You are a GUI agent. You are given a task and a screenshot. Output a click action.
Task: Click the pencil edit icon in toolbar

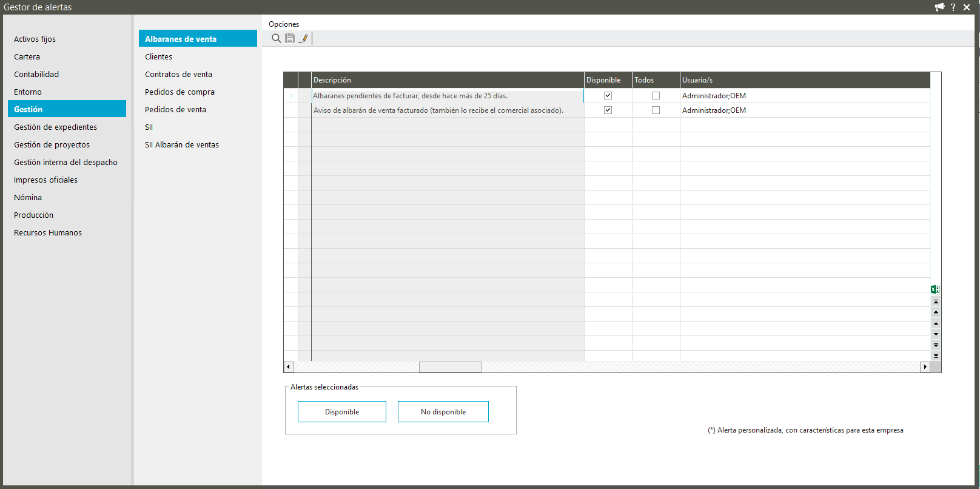(x=304, y=38)
